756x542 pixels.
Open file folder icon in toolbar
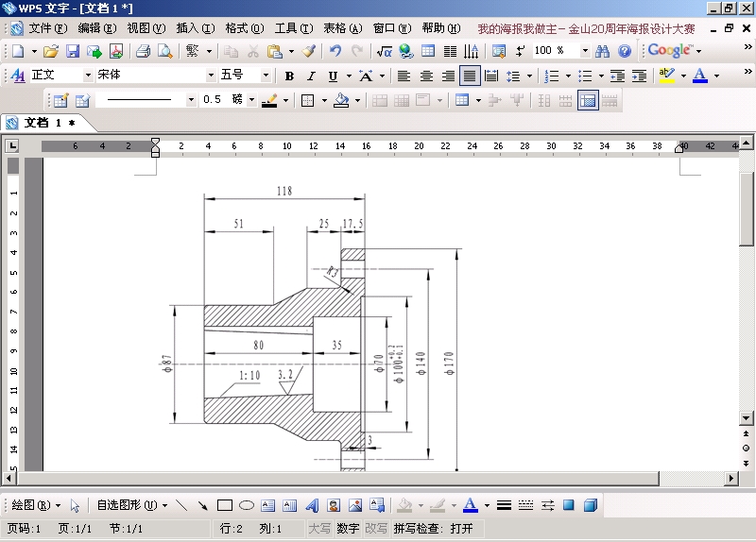coord(51,51)
